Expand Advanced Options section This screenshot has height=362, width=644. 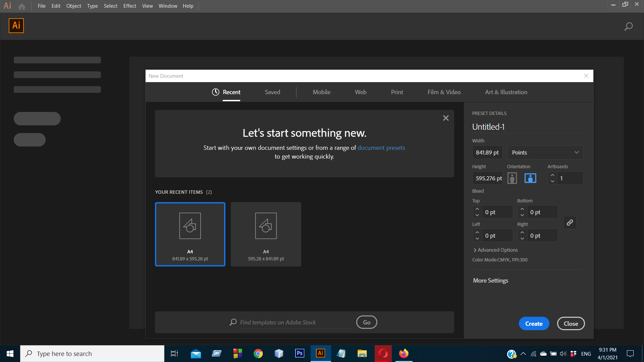[495, 250]
